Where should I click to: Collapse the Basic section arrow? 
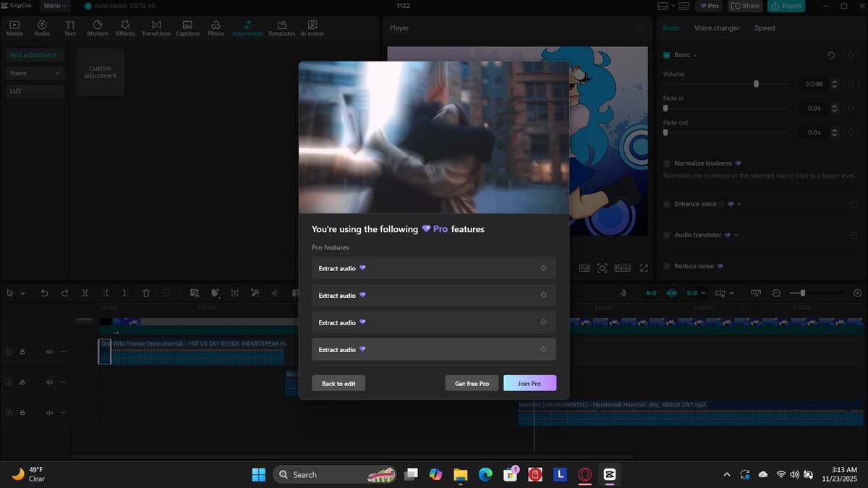point(695,56)
